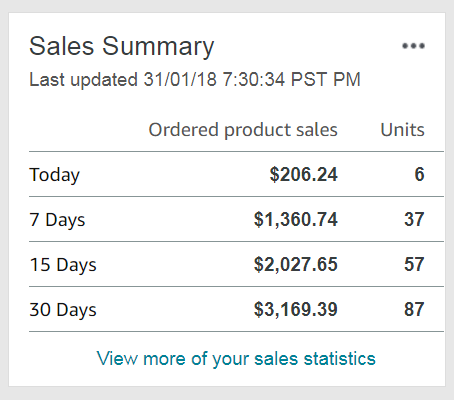
Task: Click the word statistics in the footer link
Action: click(x=340, y=359)
